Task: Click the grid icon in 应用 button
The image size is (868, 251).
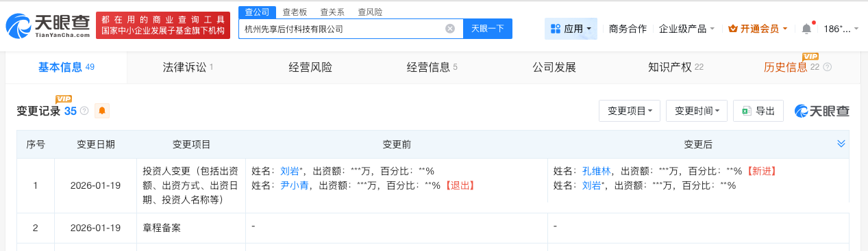Action: click(x=556, y=29)
